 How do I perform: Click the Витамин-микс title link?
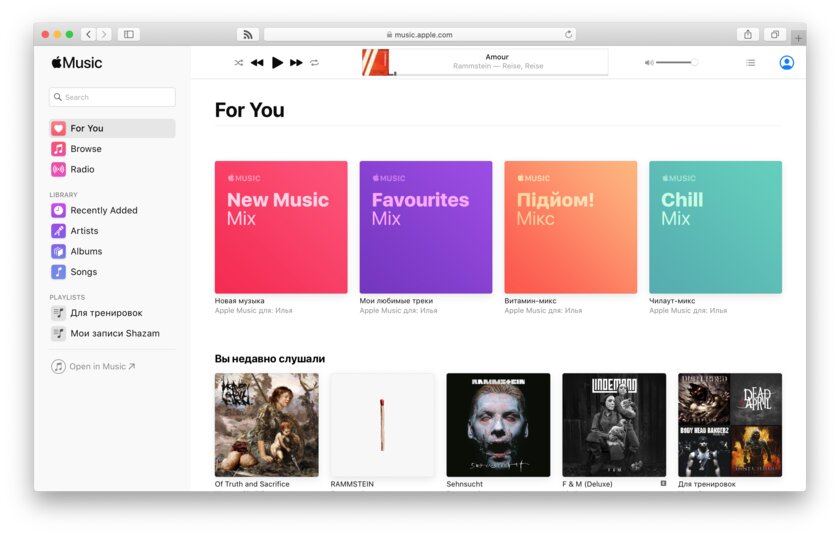tap(530, 301)
